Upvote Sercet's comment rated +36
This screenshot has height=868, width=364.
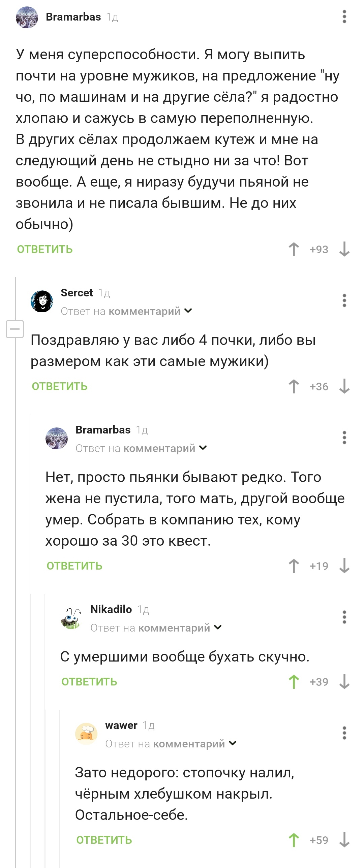(x=294, y=386)
